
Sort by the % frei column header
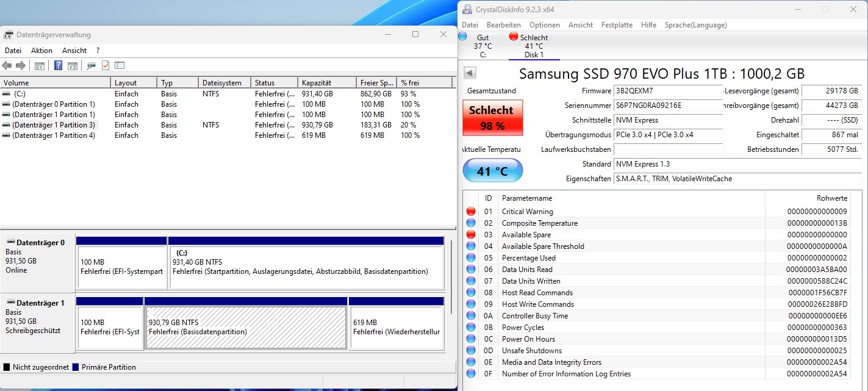coord(425,82)
